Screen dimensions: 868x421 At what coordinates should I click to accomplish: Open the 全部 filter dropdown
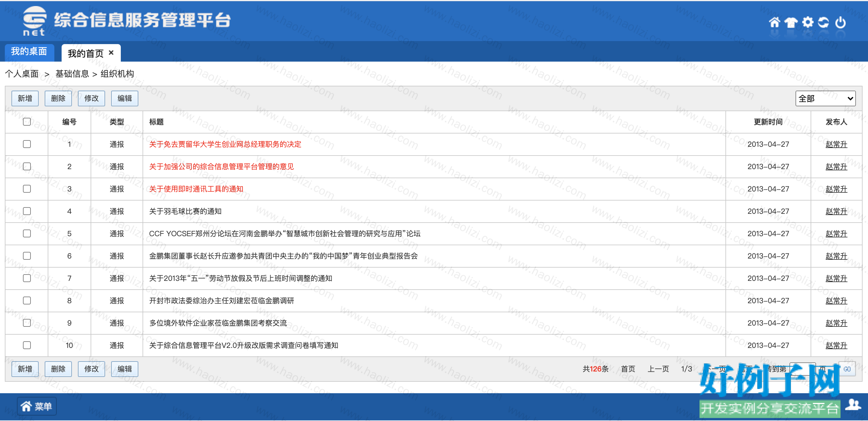click(825, 98)
